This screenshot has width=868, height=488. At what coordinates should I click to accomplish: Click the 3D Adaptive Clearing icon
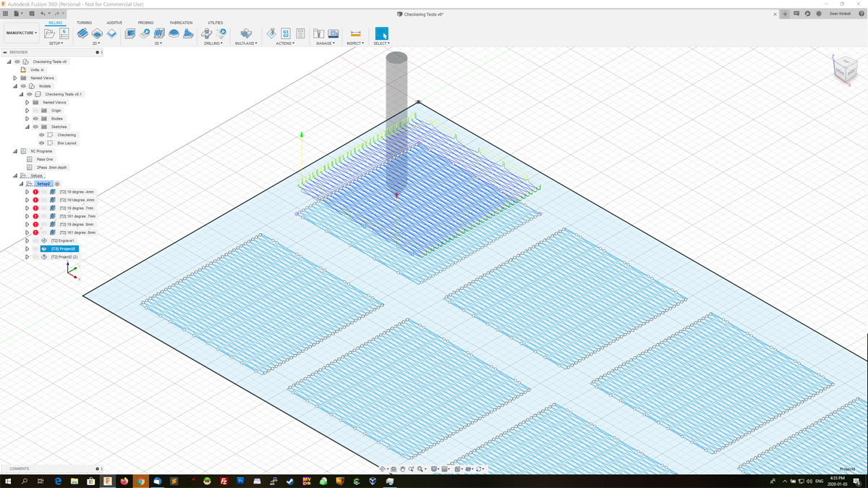tap(130, 33)
